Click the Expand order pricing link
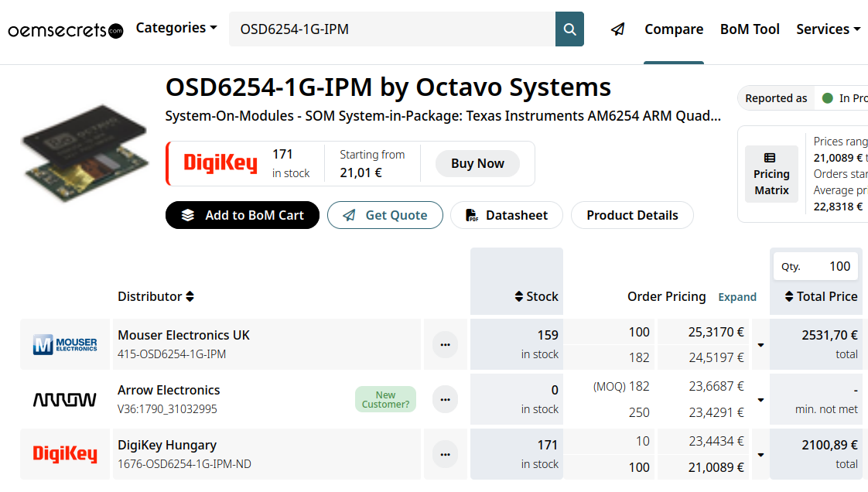Image resolution: width=868 pixels, height=492 pixels. click(x=736, y=297)
